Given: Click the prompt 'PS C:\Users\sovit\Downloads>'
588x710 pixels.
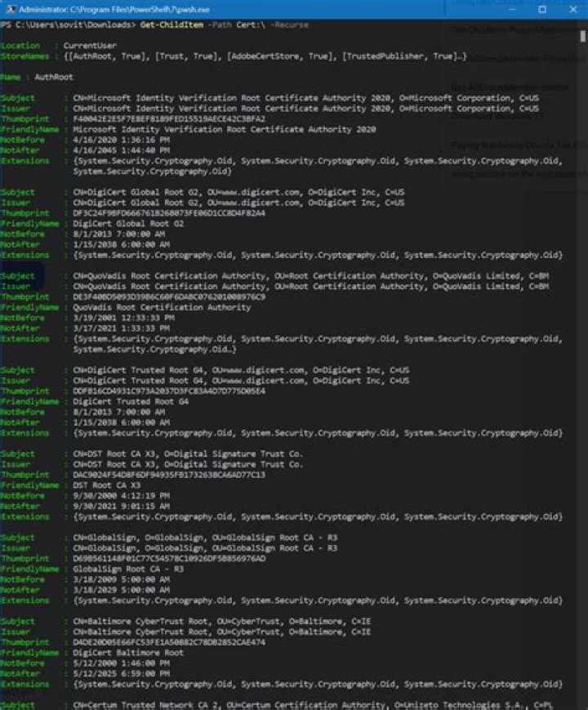Looking at the screenshot, I should [68, 25].
